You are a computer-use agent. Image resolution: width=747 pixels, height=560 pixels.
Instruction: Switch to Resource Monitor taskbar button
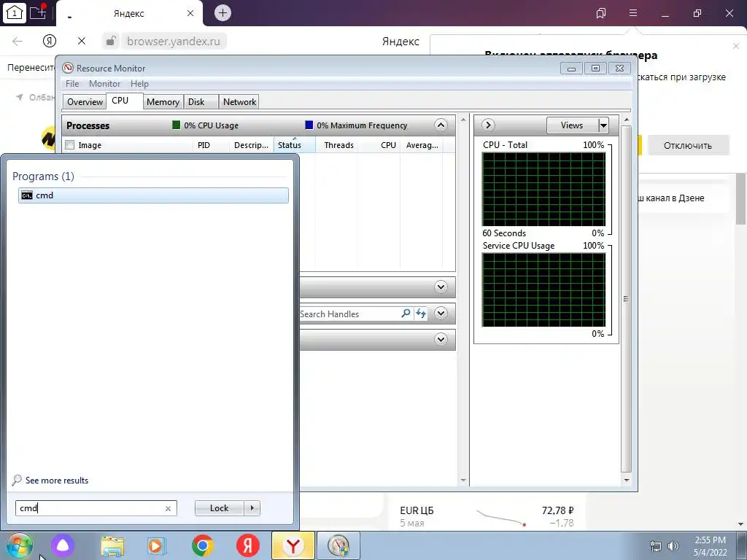point(338,545)
